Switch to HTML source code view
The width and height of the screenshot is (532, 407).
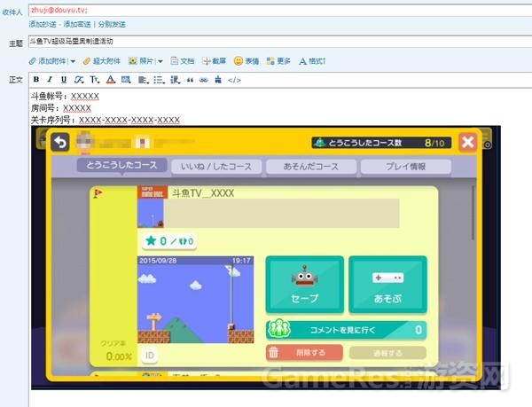click(234, 80)
